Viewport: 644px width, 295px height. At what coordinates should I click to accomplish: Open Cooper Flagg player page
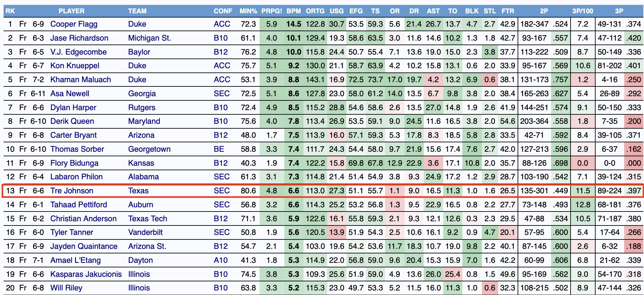tap(74, 24)
